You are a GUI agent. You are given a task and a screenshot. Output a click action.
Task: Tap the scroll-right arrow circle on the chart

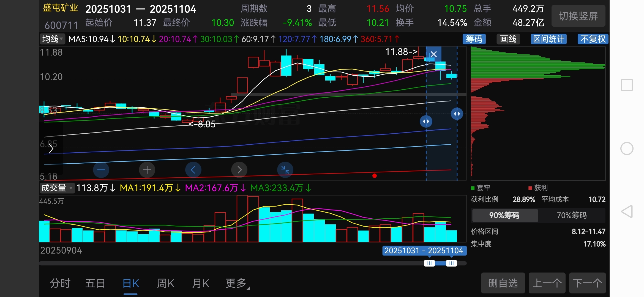point(239,170)
